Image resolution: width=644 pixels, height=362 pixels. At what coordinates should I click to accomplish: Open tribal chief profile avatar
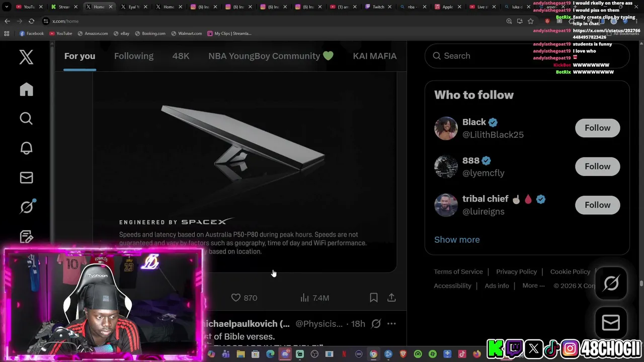click(x=446, y=205)
